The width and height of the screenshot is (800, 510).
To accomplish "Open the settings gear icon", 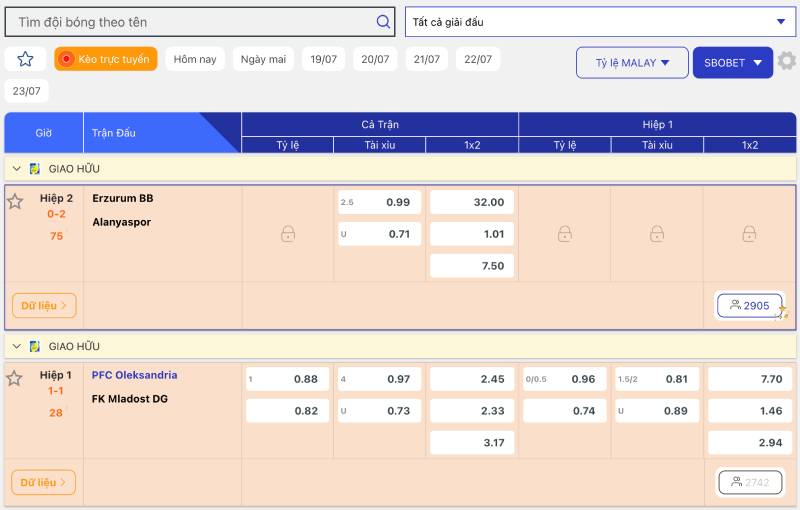I will [x=787, y=61].
